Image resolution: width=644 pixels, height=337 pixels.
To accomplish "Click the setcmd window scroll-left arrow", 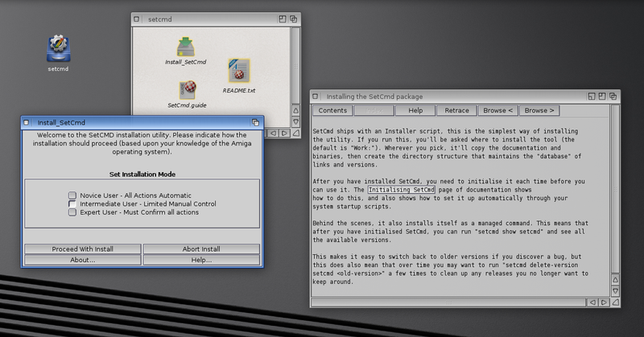I will [x=273, y=131].
